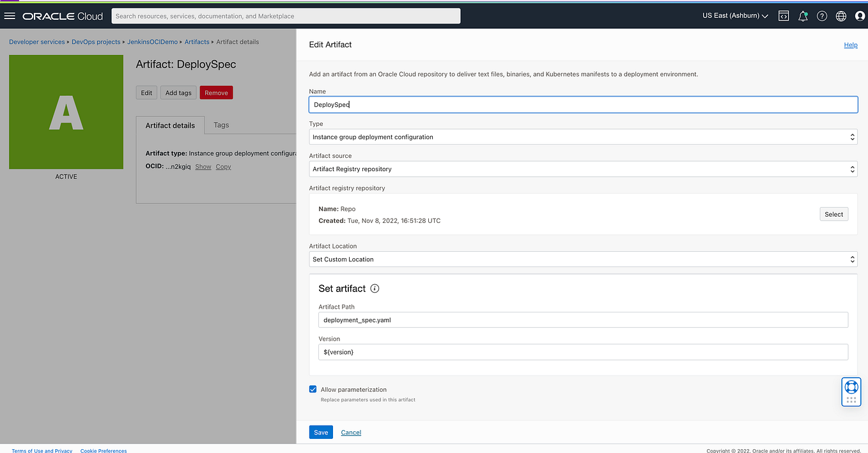Open the Help question mark icon
Screen dimensions: 868x453
pos(822,16)
